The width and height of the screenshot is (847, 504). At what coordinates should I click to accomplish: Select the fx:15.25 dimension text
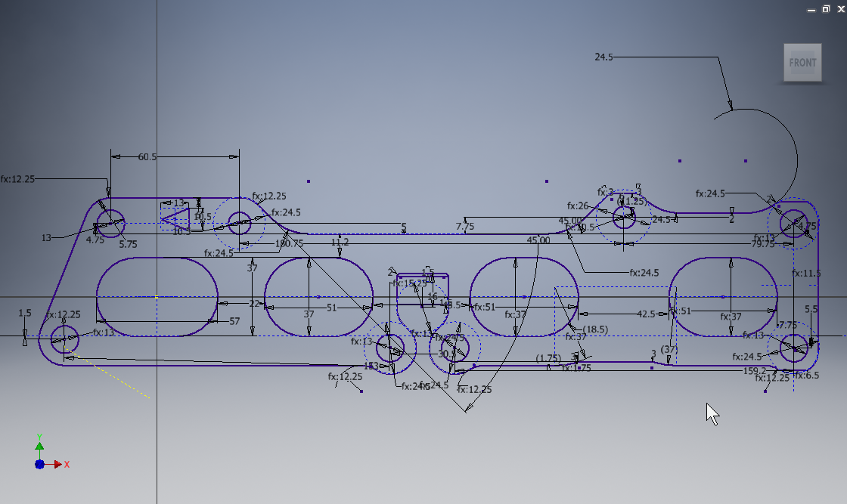tap(410, 283)
